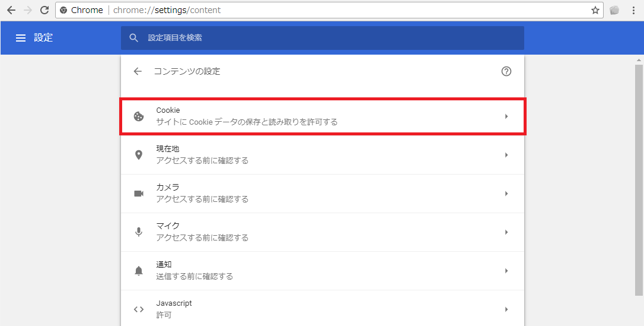The width and height of the screenshot is (644, 326).
Task: Click the 許可 status under Javascript
Action: point(164,315)
